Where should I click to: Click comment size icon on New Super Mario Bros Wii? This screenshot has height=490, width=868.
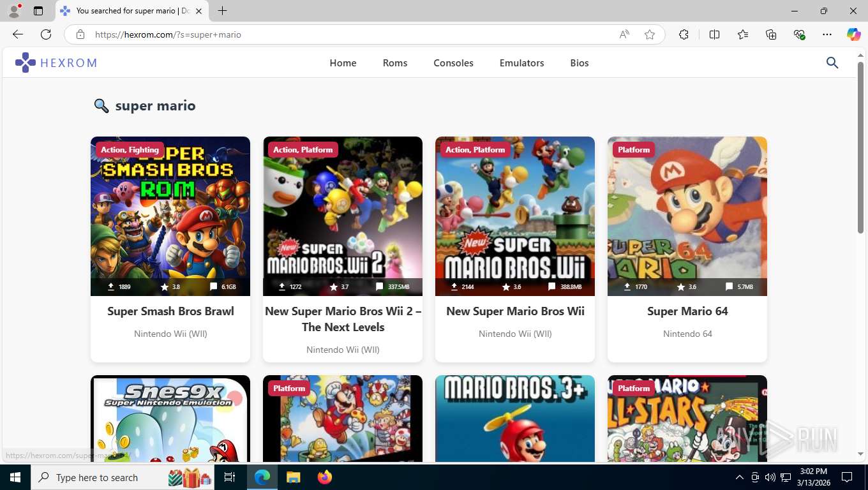(x=551, y=287)
